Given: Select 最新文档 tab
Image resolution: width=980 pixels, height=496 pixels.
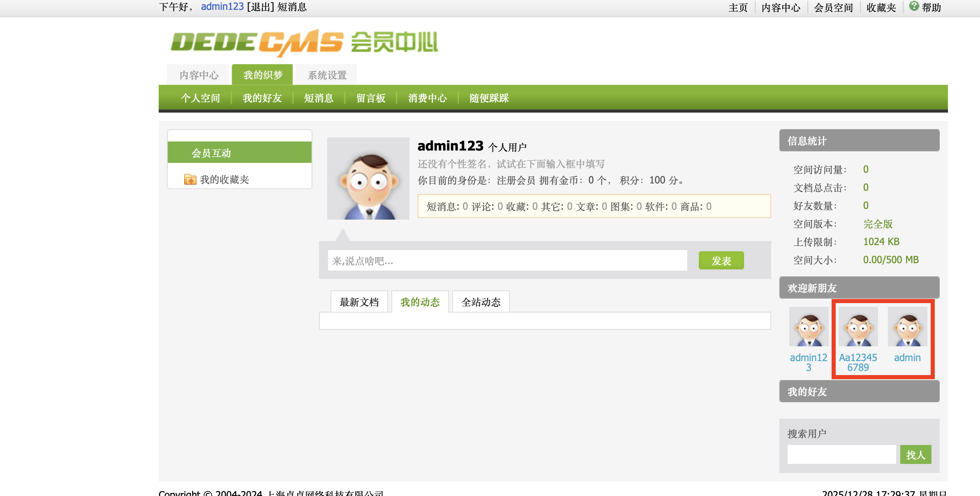Looking at the screenshot, I should tap(359, 302).
